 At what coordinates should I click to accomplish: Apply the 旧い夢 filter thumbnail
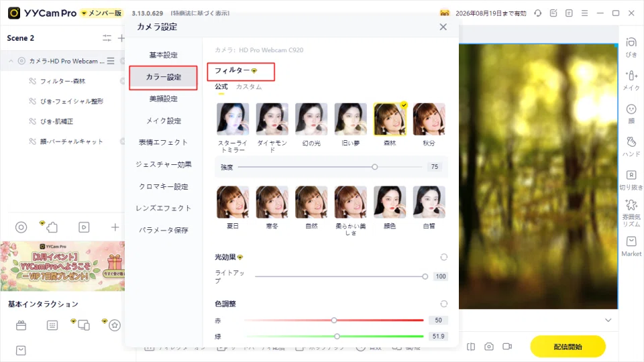[x=350, y=119]
